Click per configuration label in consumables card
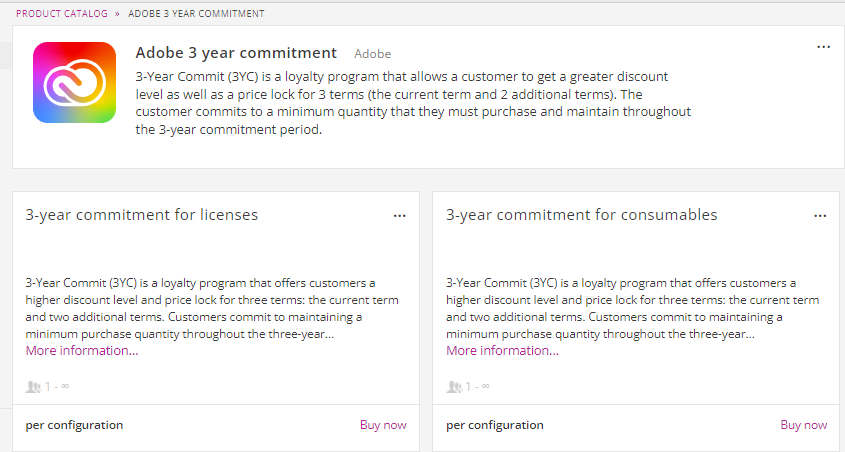Viewport: 845px width, 452px height. point(495,425)
